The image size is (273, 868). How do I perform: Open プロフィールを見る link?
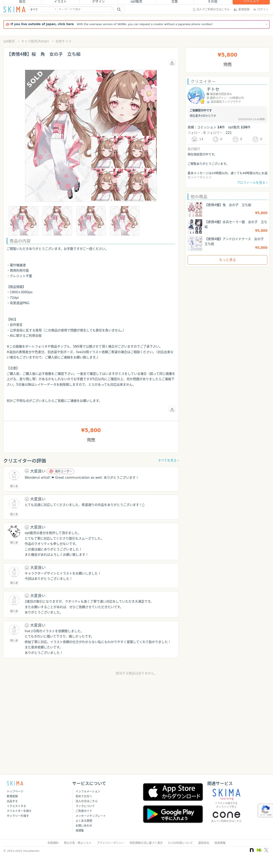[252, 183]
